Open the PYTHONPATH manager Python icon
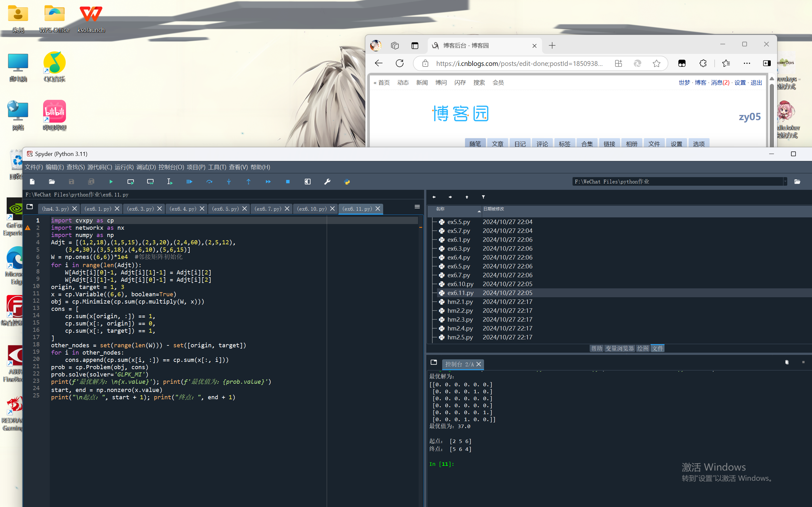 pos(347,181)
